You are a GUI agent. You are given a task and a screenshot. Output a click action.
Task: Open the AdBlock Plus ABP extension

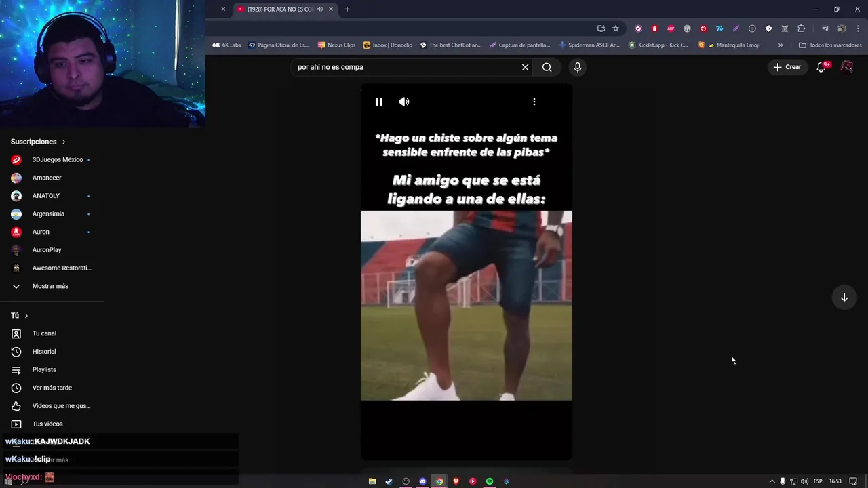[671, 28]
